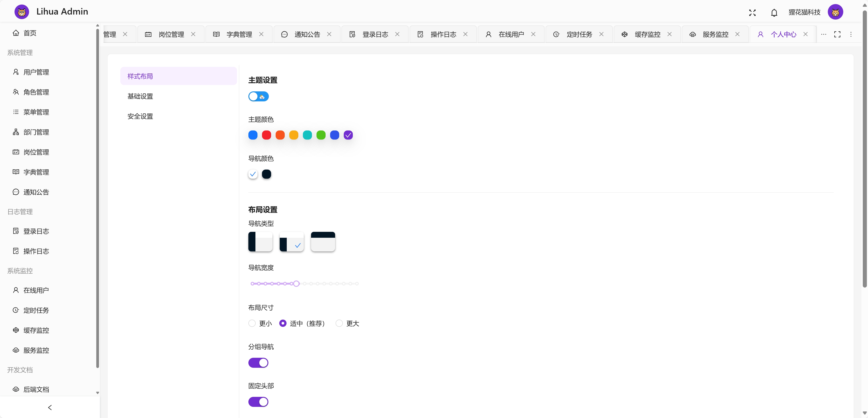The width and height of the screenshot is (868, 418).
Task: Close the 通知公告 tab
Action: 329,34
